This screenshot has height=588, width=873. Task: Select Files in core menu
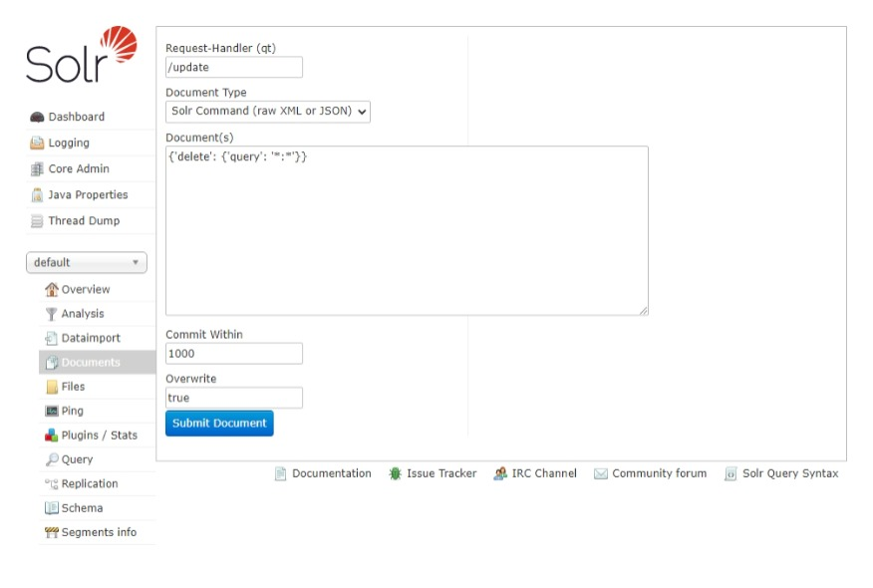pyautogui.click(x=73, y=387)
